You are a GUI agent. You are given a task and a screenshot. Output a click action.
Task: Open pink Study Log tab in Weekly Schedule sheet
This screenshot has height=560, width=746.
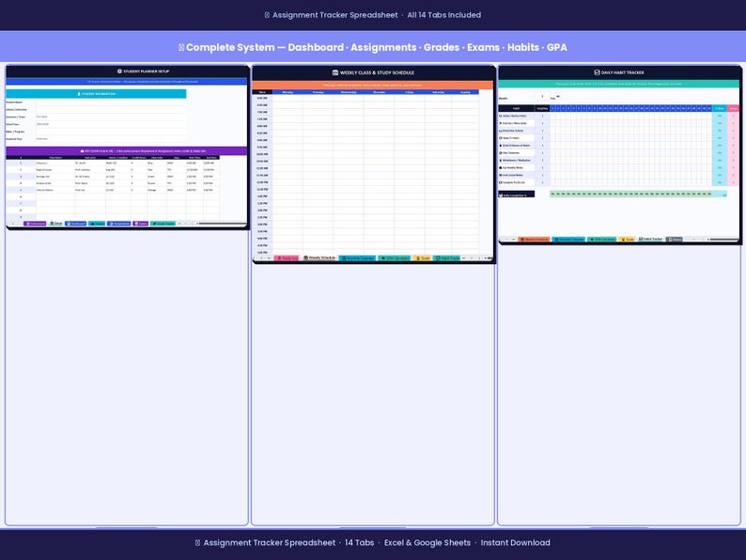tap(287, 258)
